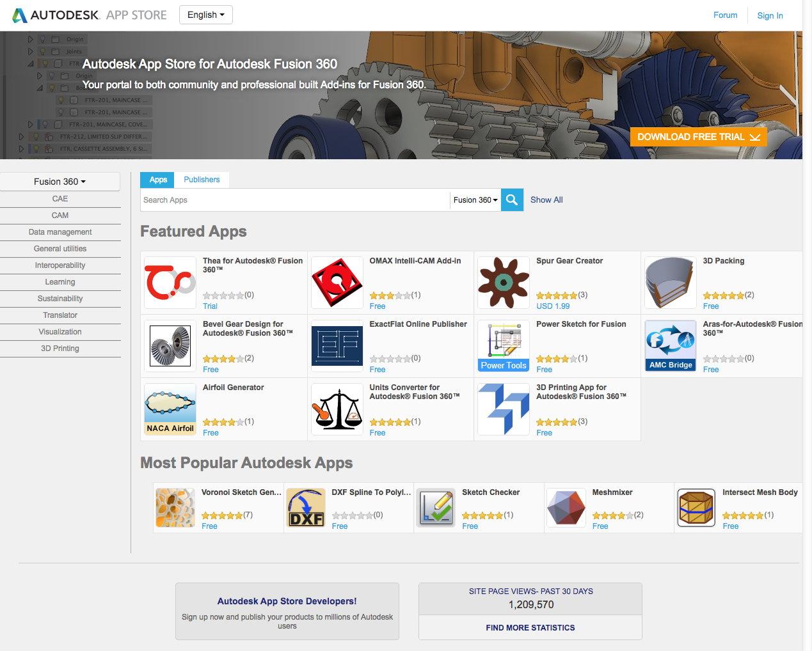Click the Forum link

[725, 15]
